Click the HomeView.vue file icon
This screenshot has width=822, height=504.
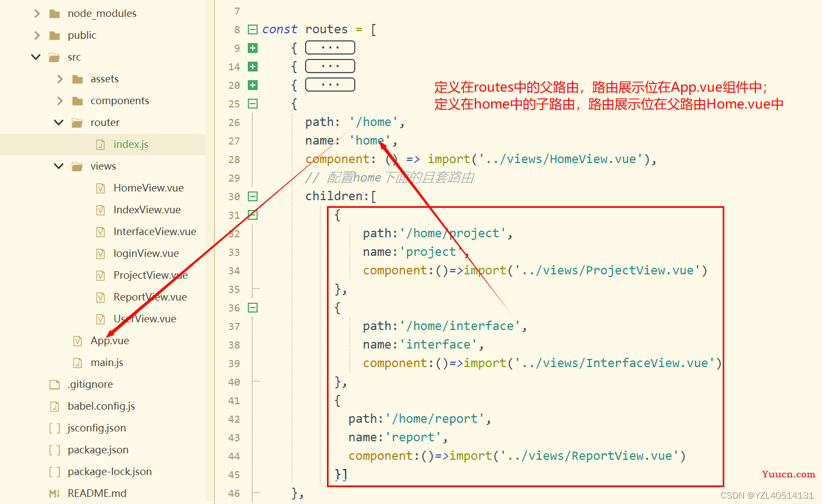[x=100, y=188]
